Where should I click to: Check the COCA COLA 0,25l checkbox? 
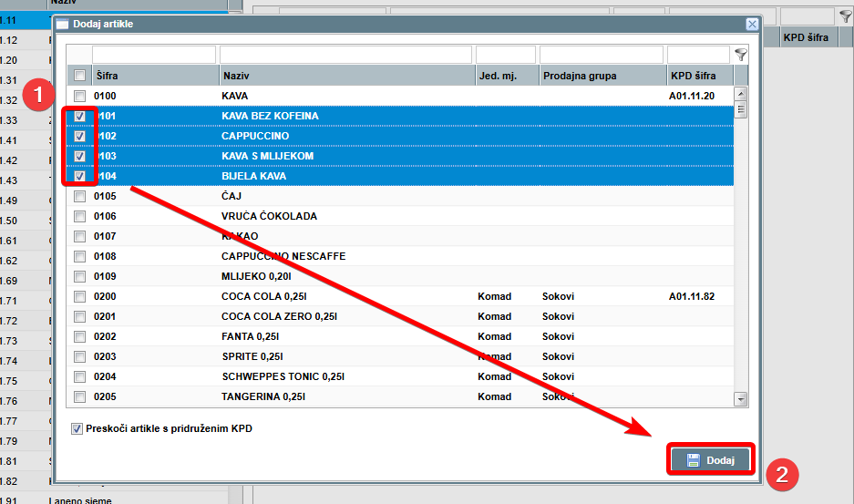click(x=79, y=296)
